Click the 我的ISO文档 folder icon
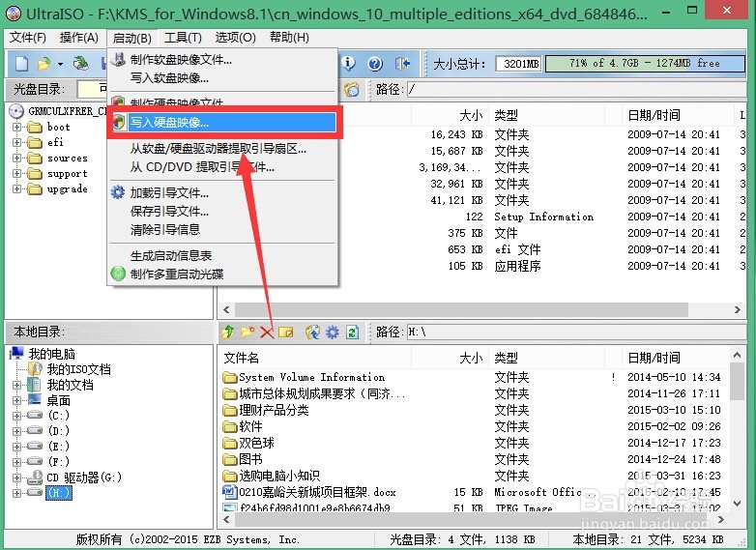The width and height of the screenshot is (756, 550). point(35,369)
